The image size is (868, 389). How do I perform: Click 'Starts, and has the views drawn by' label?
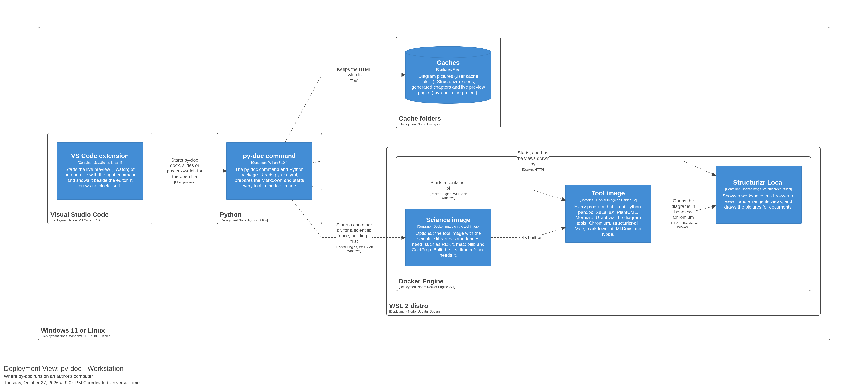[533, 158]
